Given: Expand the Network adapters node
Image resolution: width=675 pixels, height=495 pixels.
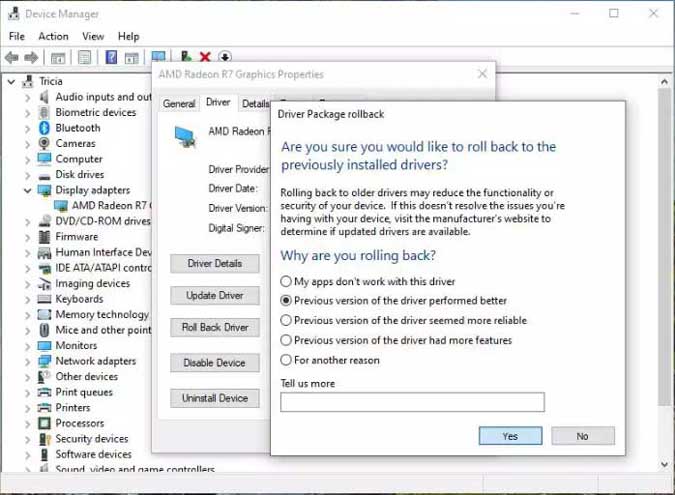Looking at the screenshot, I should [28, 361].
